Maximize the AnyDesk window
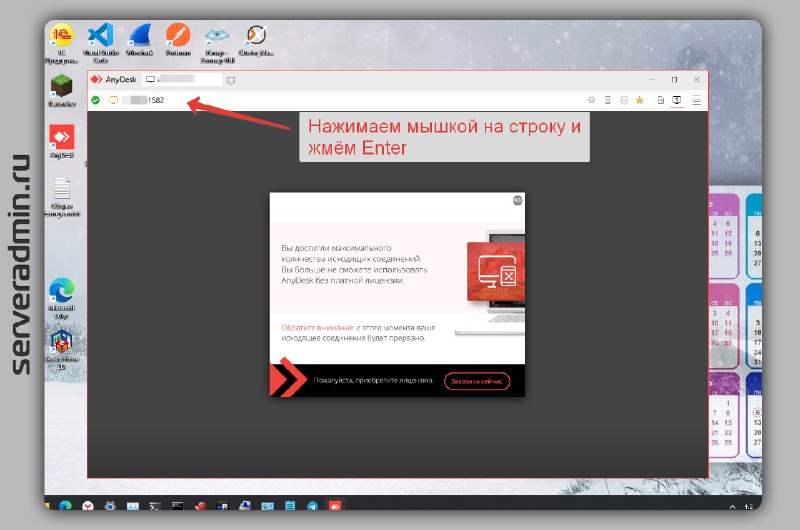 (x=674, y=80)
